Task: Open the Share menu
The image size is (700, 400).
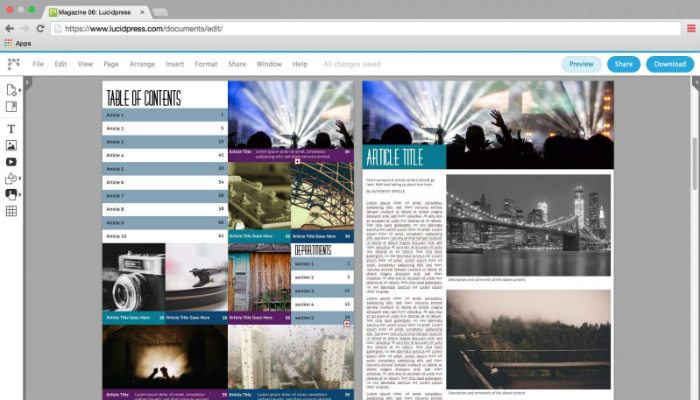Action: coord(237,64)
